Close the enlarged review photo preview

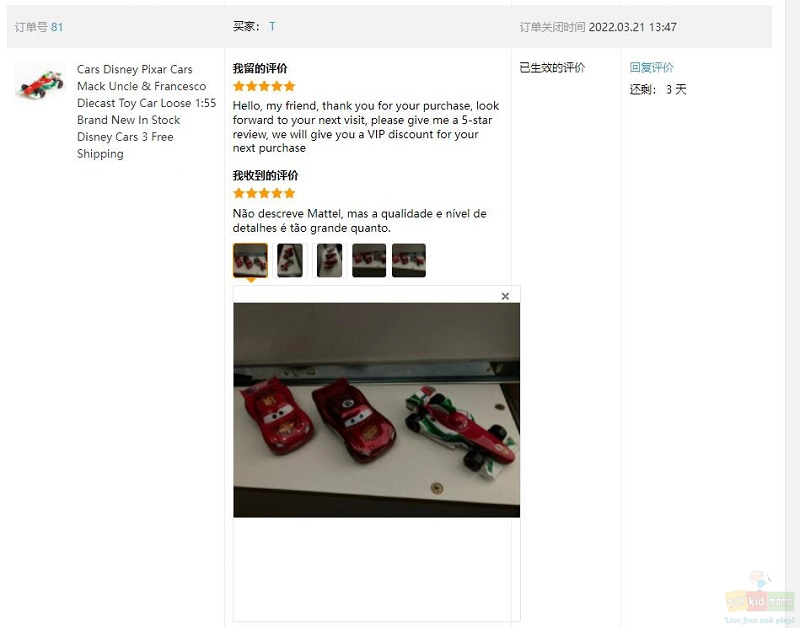coord(505,296)
